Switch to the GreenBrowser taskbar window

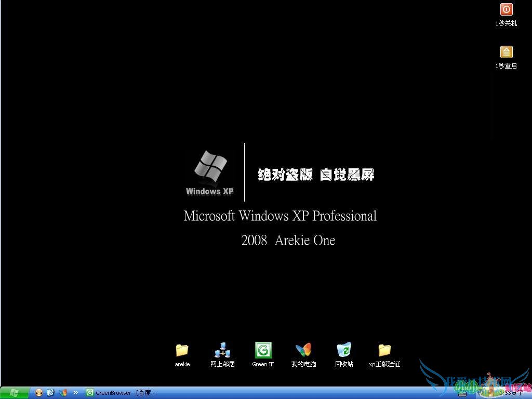tap(122, 393)
